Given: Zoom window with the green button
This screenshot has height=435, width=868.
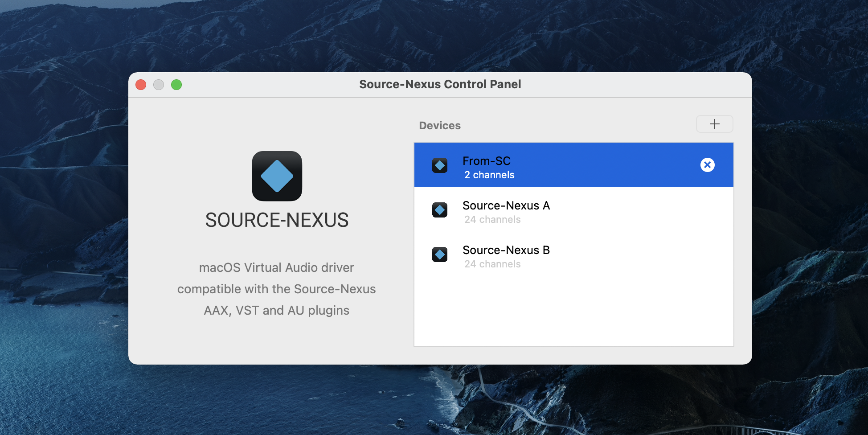Looking at the screenshot, I should click(176, 85).
